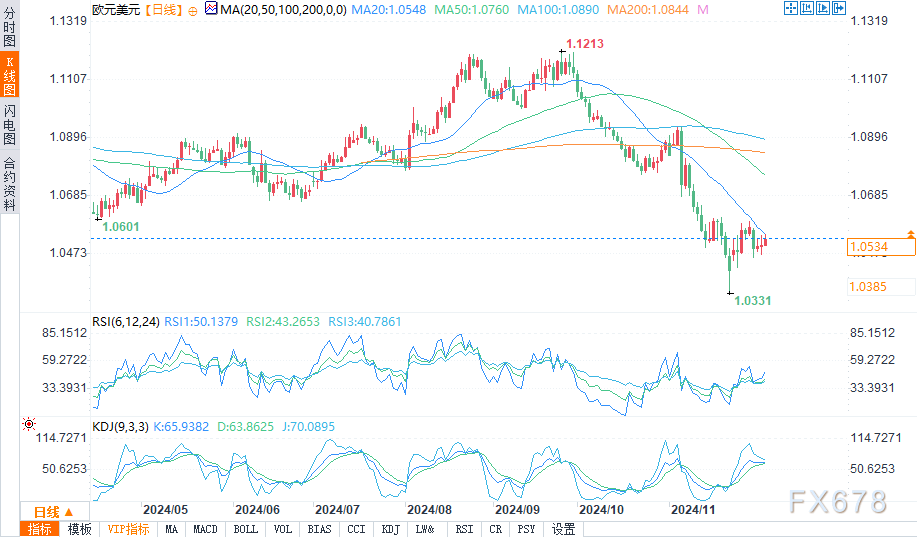Select the CR indicator button
Image resolution: width=917 pixels, height=537 pixels.
tap(495, 529)
